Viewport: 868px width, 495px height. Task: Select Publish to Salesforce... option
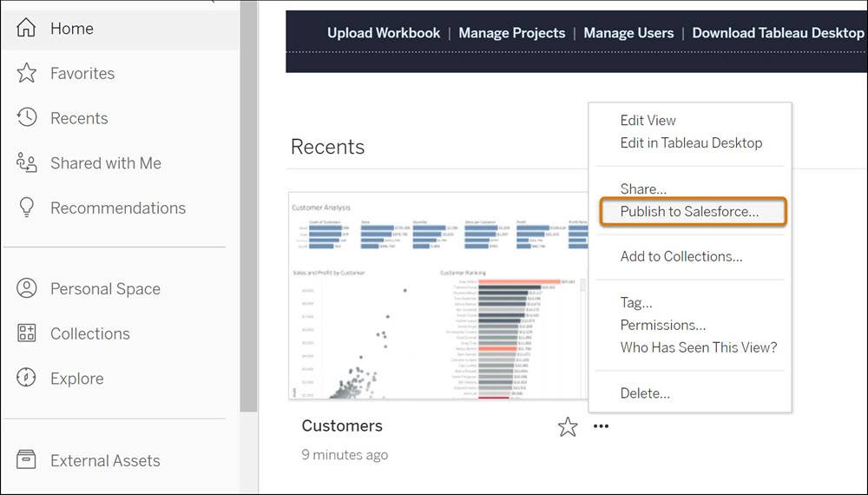(x=693, y=211)
